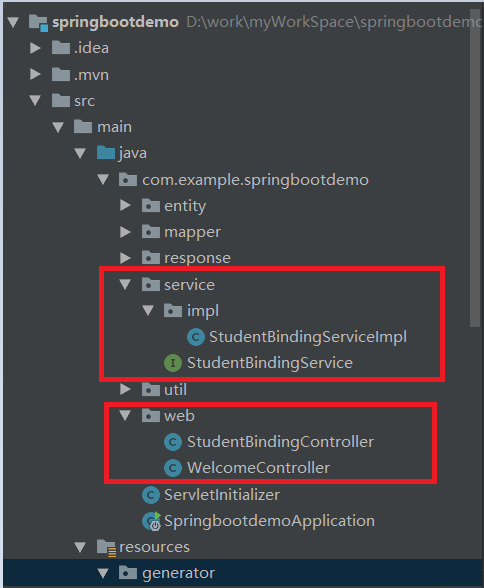
Task: Select the mapper package label
Action: coord(192,232)
